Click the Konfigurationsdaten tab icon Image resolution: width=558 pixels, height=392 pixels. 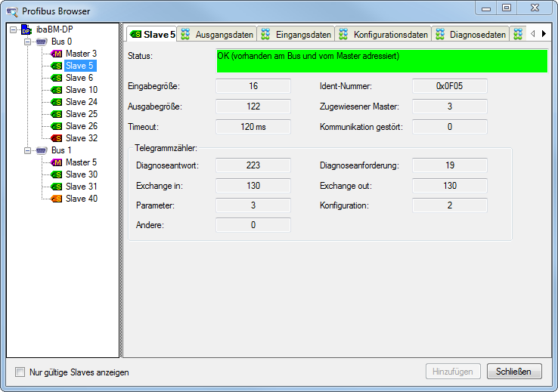point(343,34)
